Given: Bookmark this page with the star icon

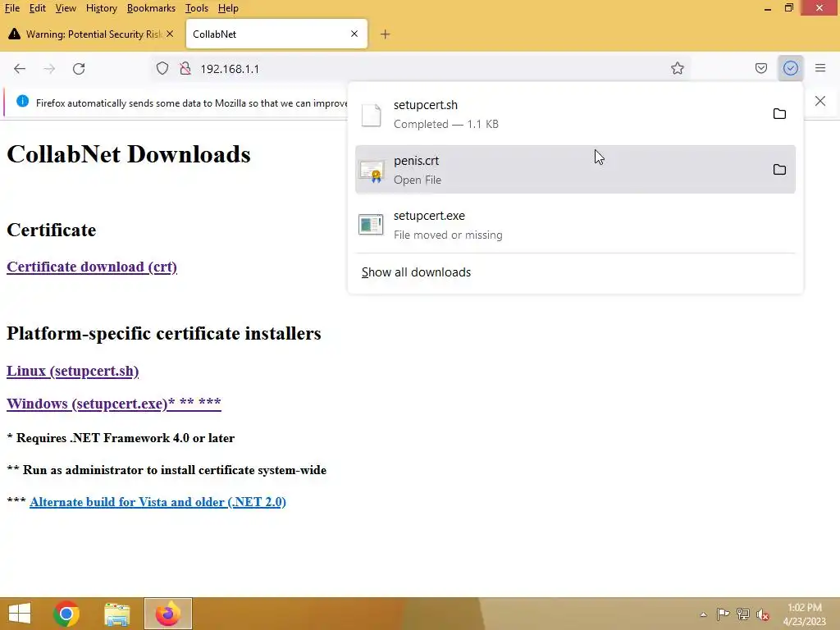Looking at the screenshot, I should coord(677,69).
